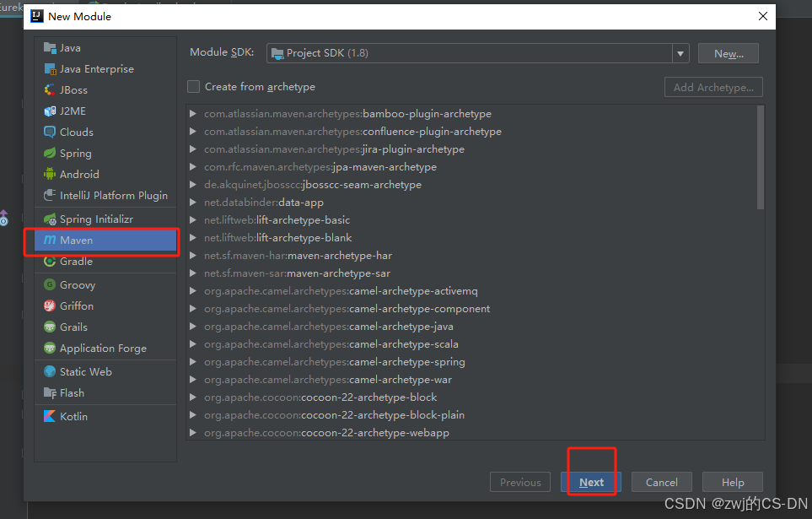Click the JBoss icon in the list
Screen dimensions: 812x519
tap(50, 90)
